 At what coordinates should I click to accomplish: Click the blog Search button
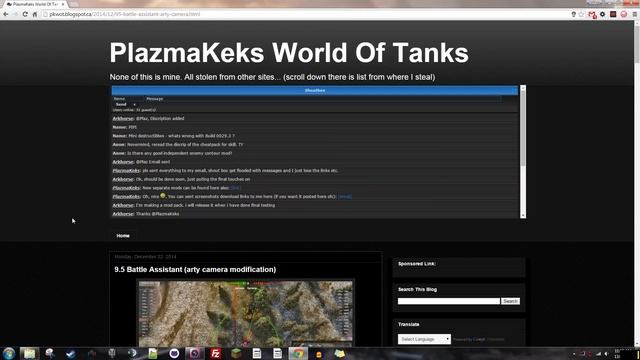tap(510, 301)
